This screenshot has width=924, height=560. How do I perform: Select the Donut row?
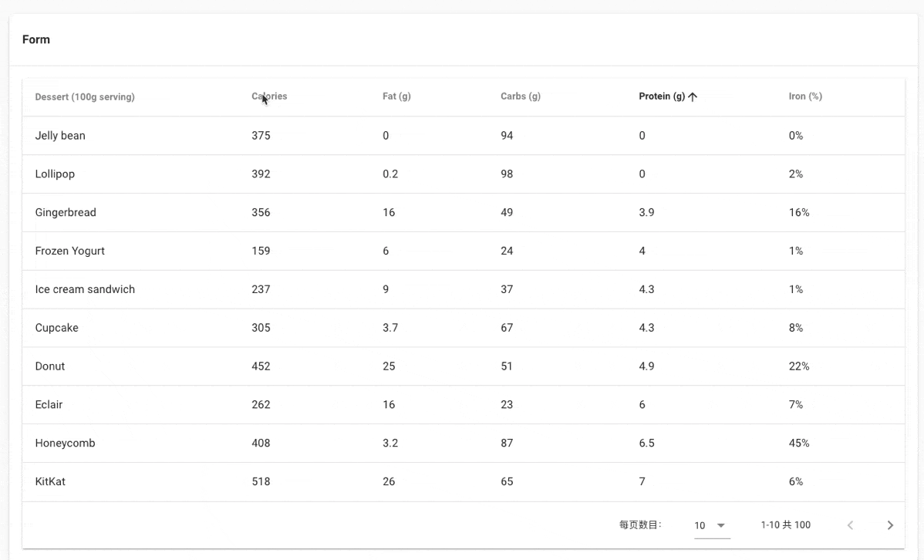click(464, 366)
